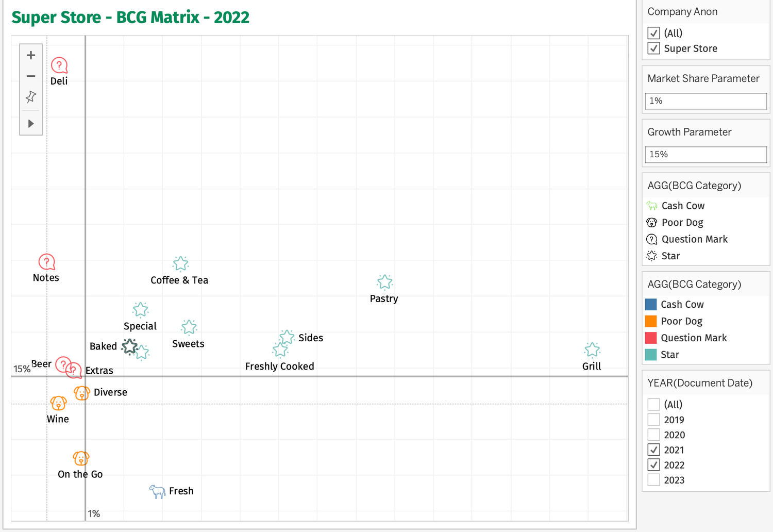Click the Fresh cash cow icon
This screenshot has width=773, height=532.
tap(157, 491)
